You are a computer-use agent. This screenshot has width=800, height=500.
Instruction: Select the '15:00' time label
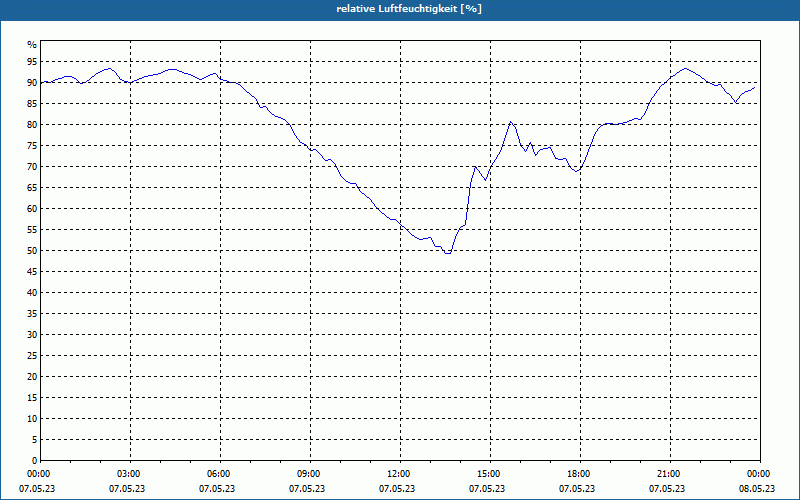coord(490,474)
